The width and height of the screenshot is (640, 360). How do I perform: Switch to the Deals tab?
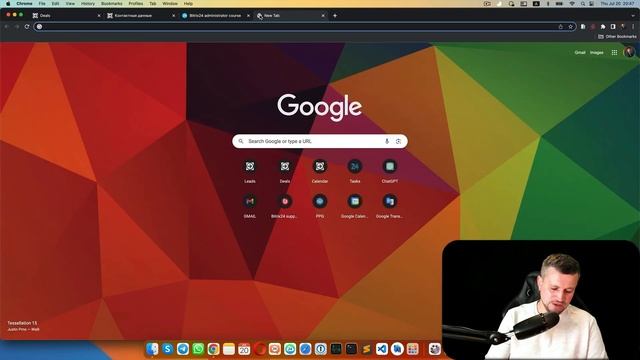coord(65,16)
